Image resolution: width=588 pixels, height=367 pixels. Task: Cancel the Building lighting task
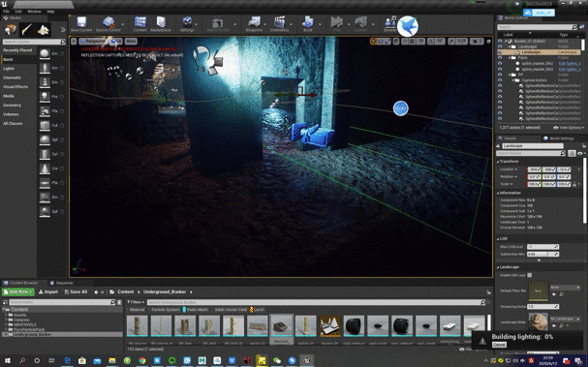tap(499, 345)
